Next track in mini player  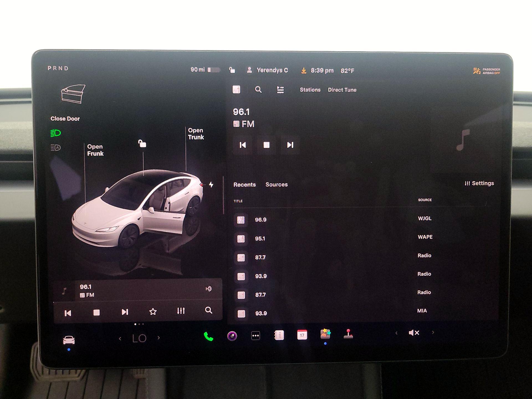(x=125, y=312)
